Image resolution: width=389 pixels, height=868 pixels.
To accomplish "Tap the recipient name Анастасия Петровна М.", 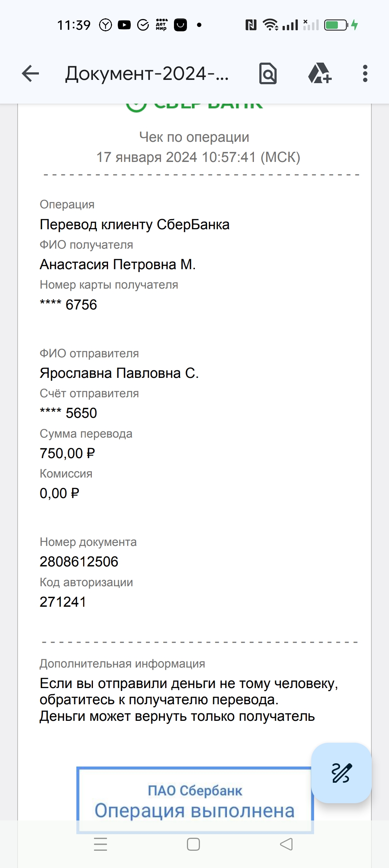I will (118, 265).
